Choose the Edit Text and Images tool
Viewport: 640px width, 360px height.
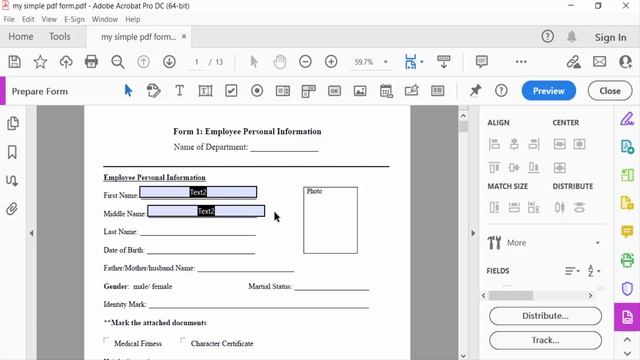pyautogui.click(x=153, y=91)
